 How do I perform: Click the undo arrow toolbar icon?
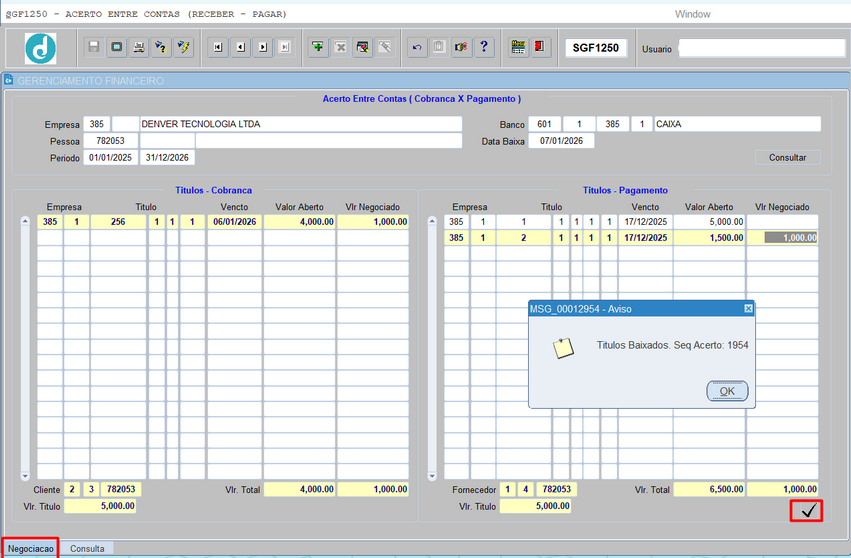pyautogui.click(x=417, y=47)
